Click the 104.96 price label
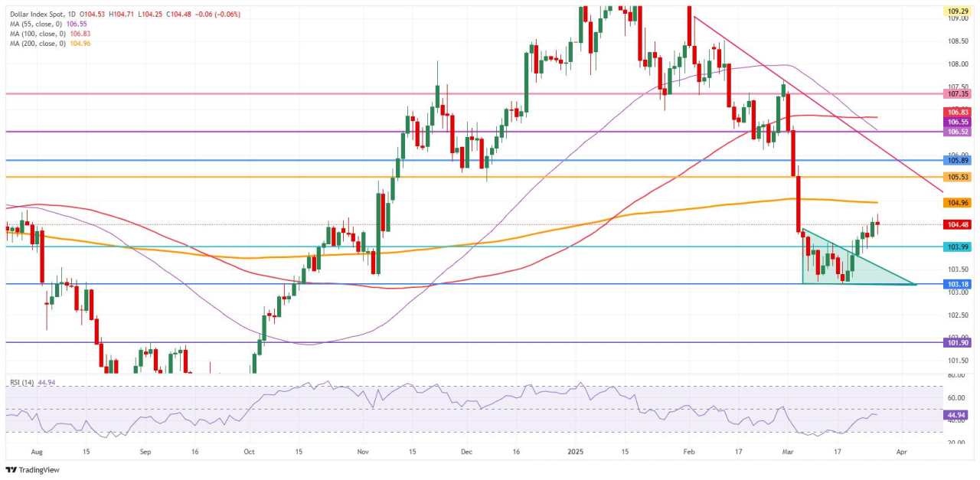 [958, 203]
